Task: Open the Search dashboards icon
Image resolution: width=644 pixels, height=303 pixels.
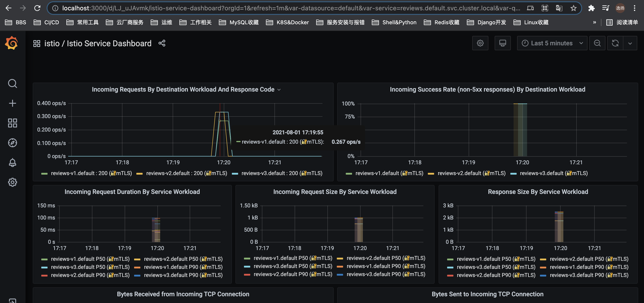Action: click(12, 83)
